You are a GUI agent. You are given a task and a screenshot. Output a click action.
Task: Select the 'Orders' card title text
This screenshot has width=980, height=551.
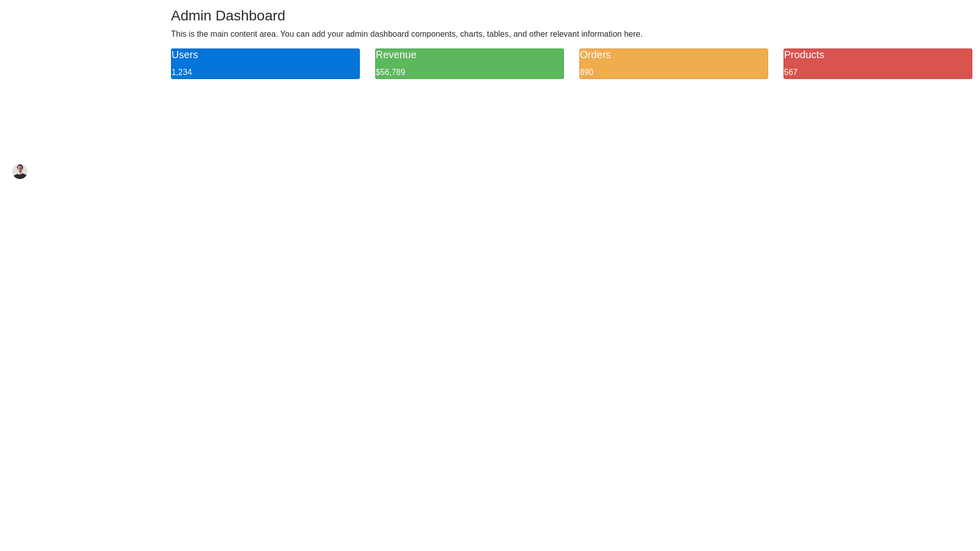[x=595, y=55]
